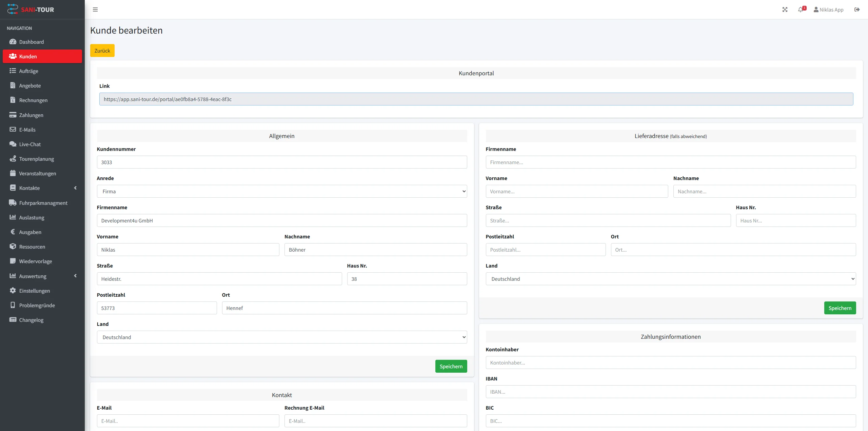Click the fullscreen expand icon
Viewport: 868px width, 431px height.
[x=785, y=9]
